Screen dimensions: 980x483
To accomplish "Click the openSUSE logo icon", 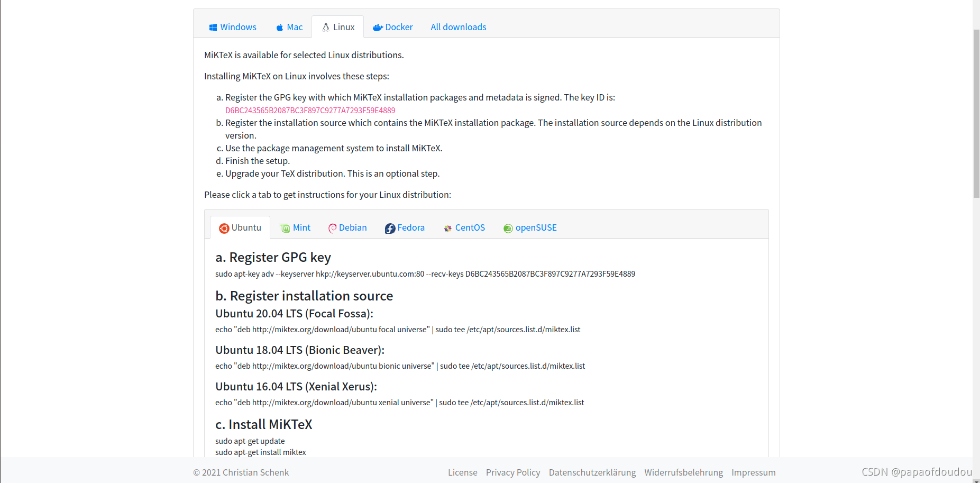I will tap(508, 229).
